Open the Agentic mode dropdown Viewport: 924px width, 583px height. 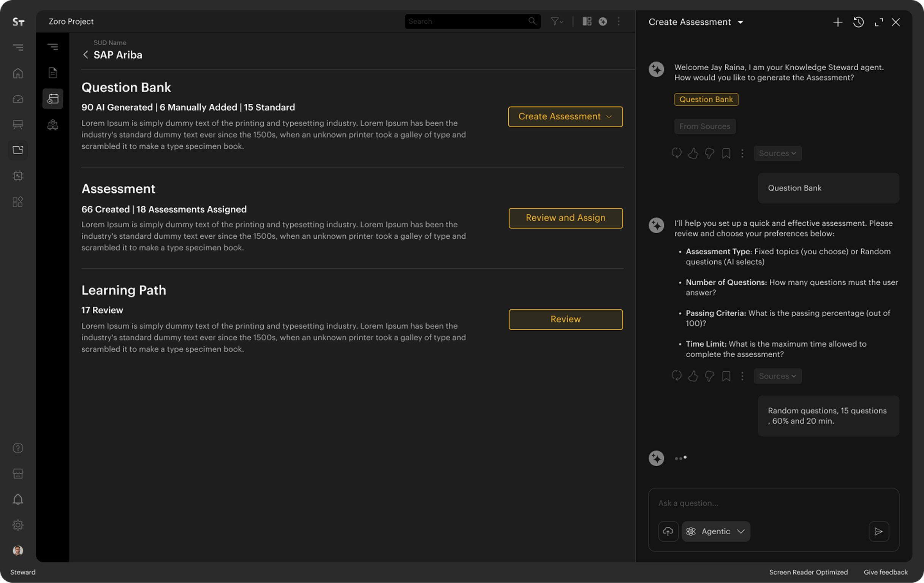(716, 531)
